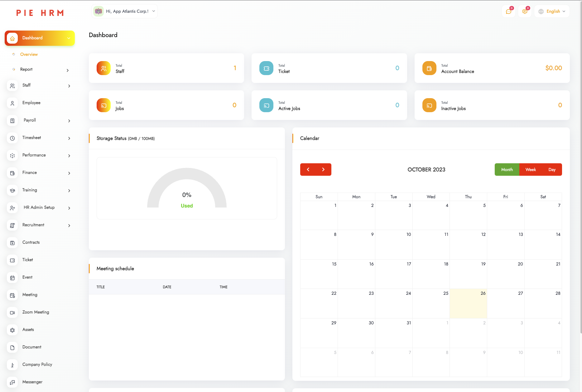
Task: Expand the Payroll menu arrow
Action: (69, 121)
